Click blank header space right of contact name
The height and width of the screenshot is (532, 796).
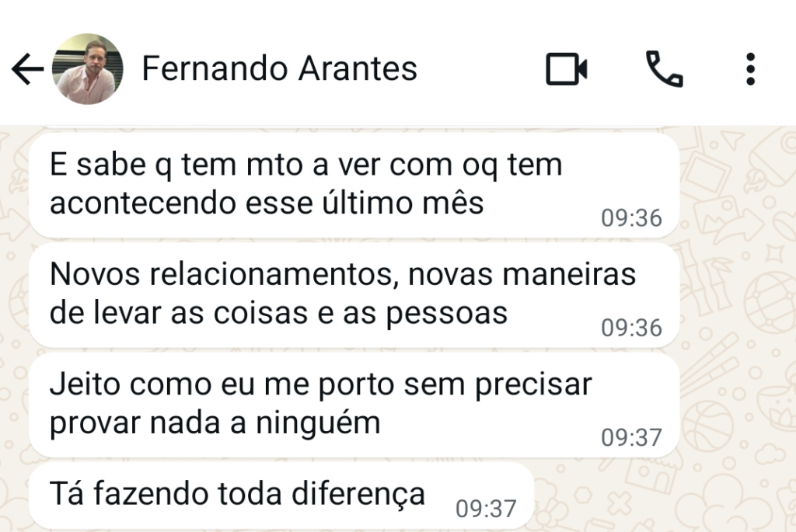click(x=482, y=70)
